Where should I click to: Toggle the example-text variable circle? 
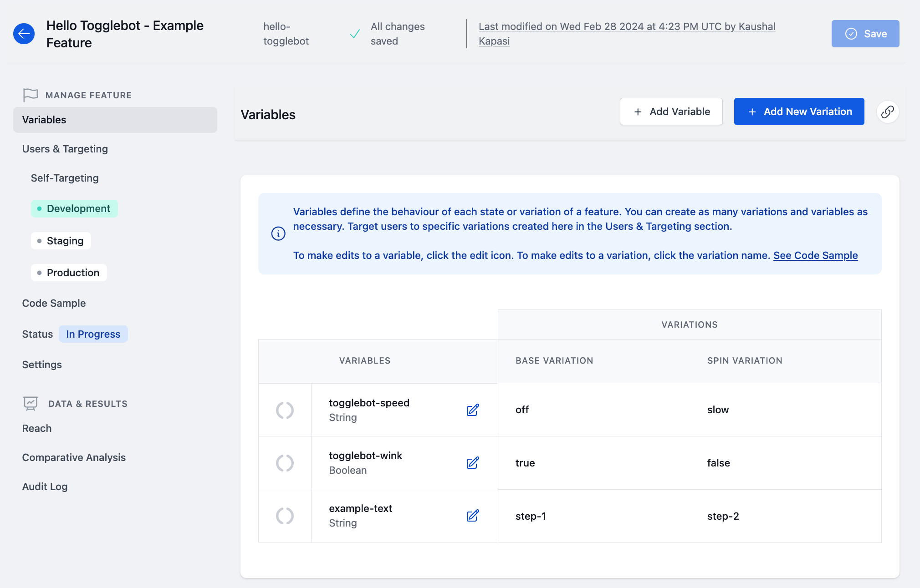point(285,515)
